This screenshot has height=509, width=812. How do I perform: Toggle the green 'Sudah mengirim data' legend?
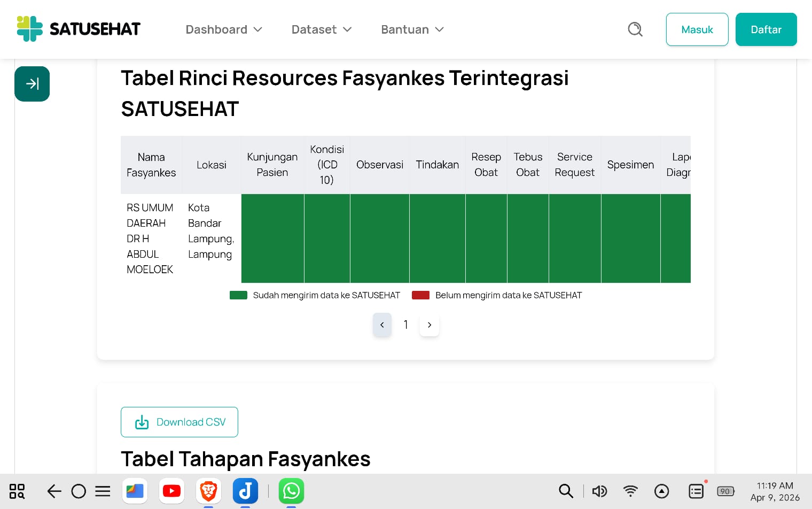pyautogui.click(x=315, y=295)
